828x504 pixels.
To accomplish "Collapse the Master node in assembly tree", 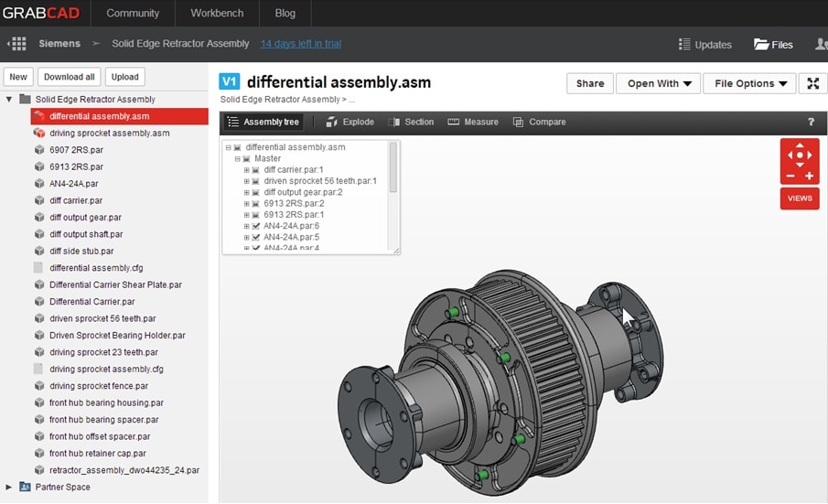I will [237, 158].
